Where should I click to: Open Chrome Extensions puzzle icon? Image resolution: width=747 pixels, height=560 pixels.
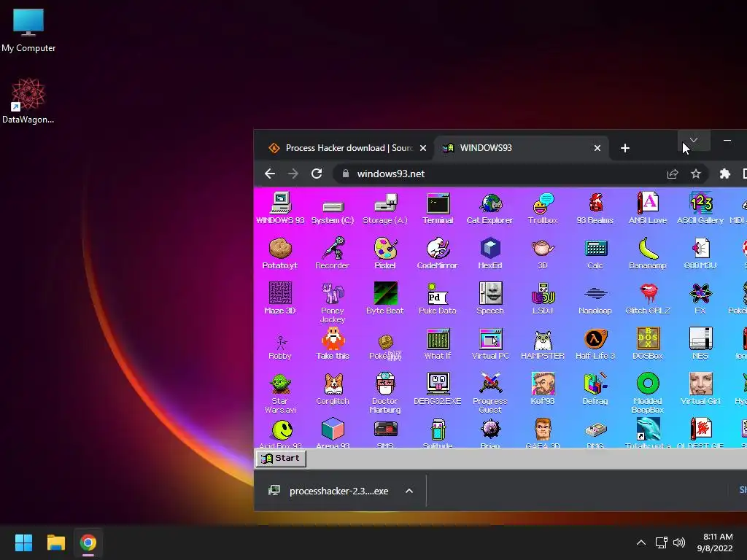[x=724, y=174]
